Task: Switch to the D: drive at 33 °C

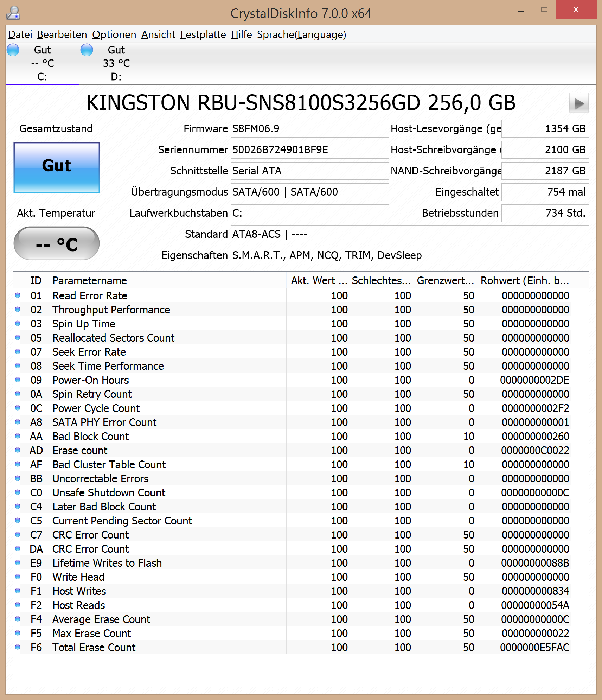Action: click(116, 63)
